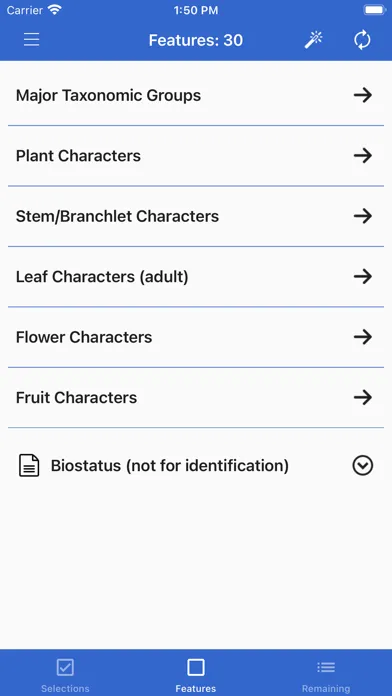Tap the Biostatus document icon

click(29, 466)
